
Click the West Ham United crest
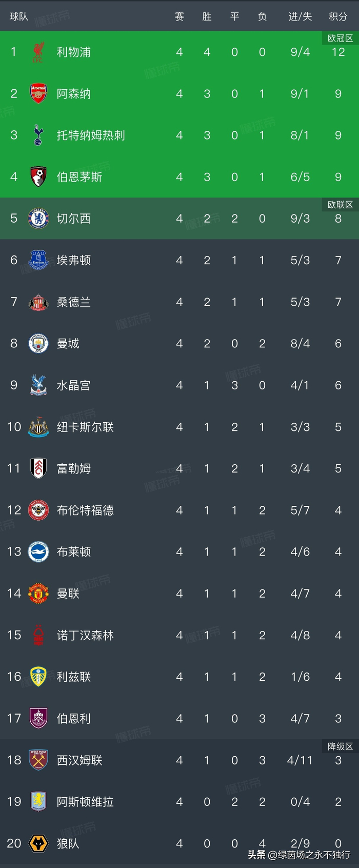38,760
